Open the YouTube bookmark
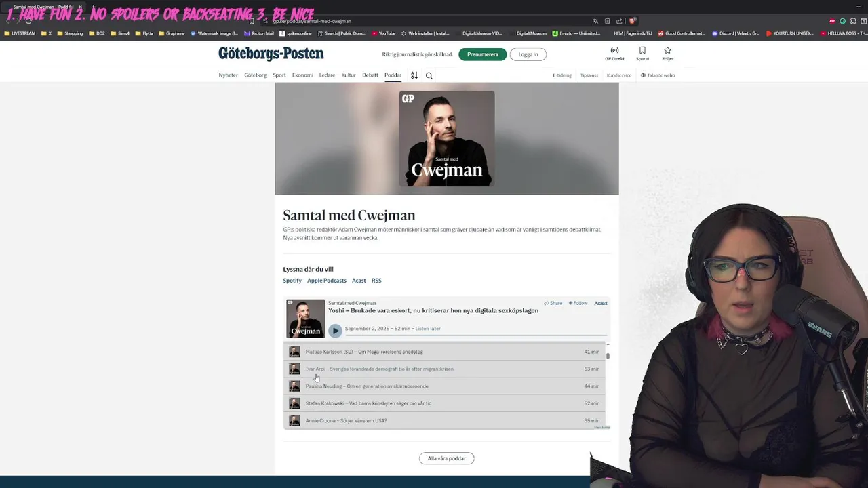This screenshot has height=488, width=868. tap(383, 33)
